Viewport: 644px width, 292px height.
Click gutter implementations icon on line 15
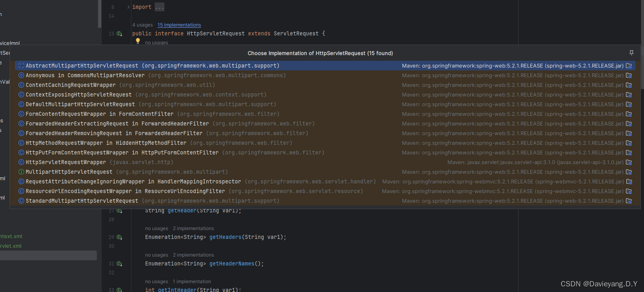click(x=119, y=34)
